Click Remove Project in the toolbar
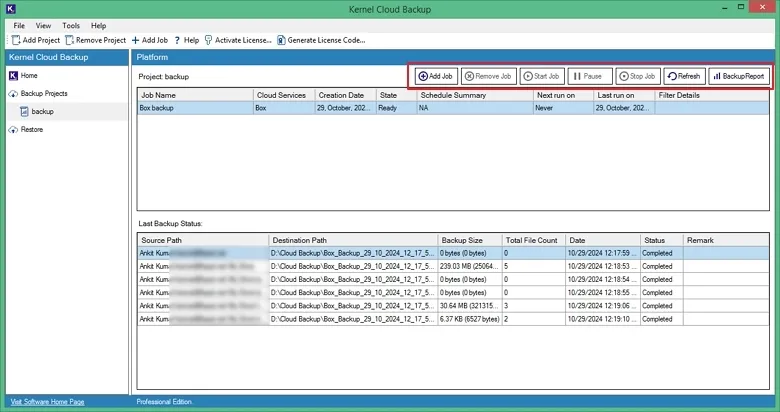This screenshot has height=412, width=780. coord(96,40)
